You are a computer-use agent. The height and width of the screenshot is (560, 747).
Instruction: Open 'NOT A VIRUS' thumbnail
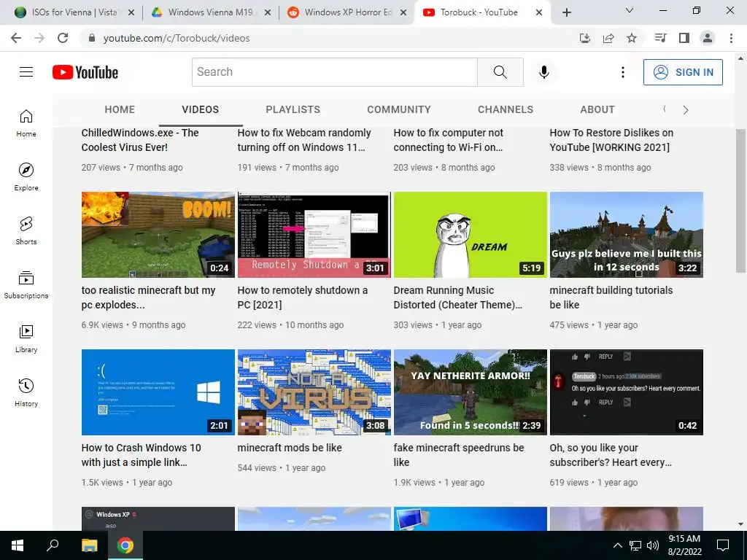[x=314, y=392]
